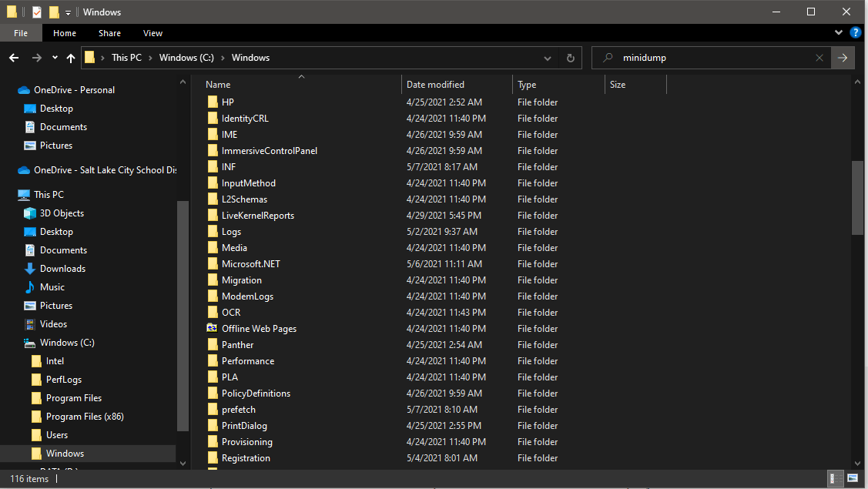Switch to Details view layout icon
This screenshot has height=489, width=868.
(x=835, y=478)
